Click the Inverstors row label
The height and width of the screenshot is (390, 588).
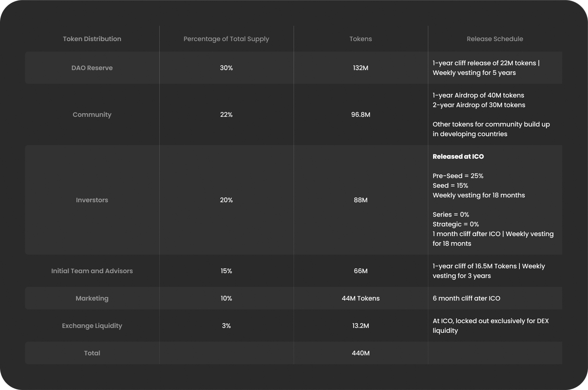tap(92, 200)
